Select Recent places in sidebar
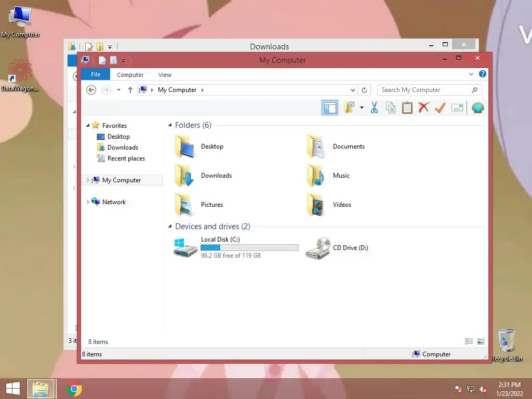The height and width of the screenshot is (399, 532). [x=126, y=158]
